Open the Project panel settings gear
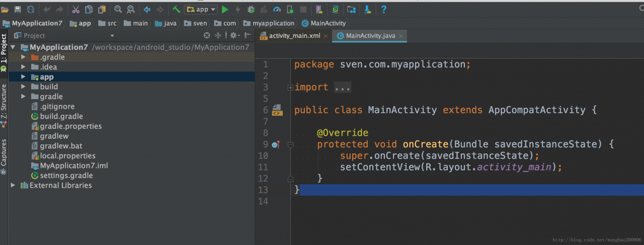This screenshot has width=644, height=245. point(233,35)
